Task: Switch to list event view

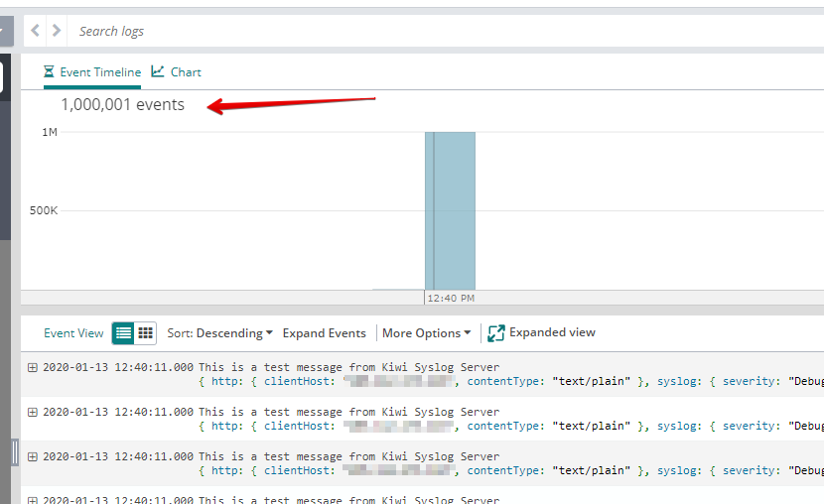Action: pyautogui.click(x=123, y=333)
